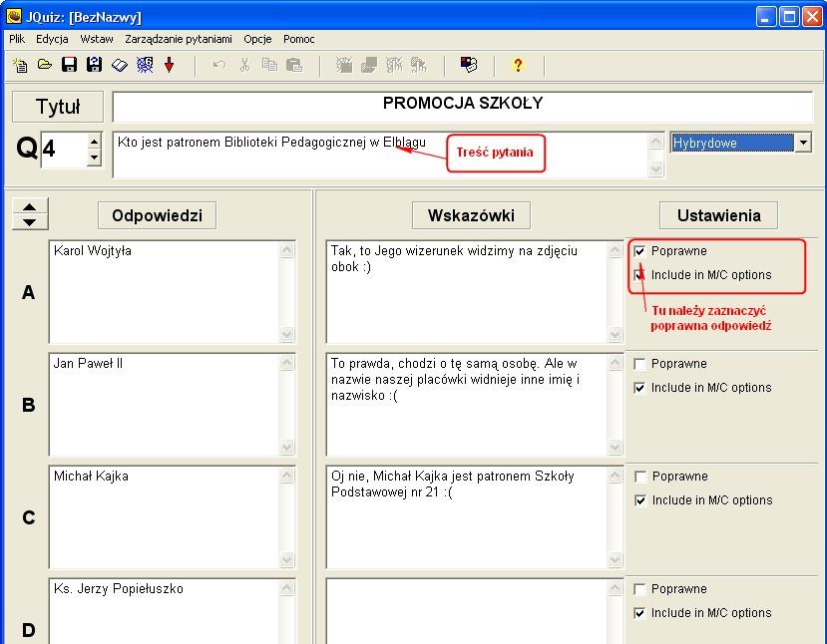This screenshot has height=644, width=827.
Task: Decrease question number with down spinner
Action: click(x=94, y=158)
